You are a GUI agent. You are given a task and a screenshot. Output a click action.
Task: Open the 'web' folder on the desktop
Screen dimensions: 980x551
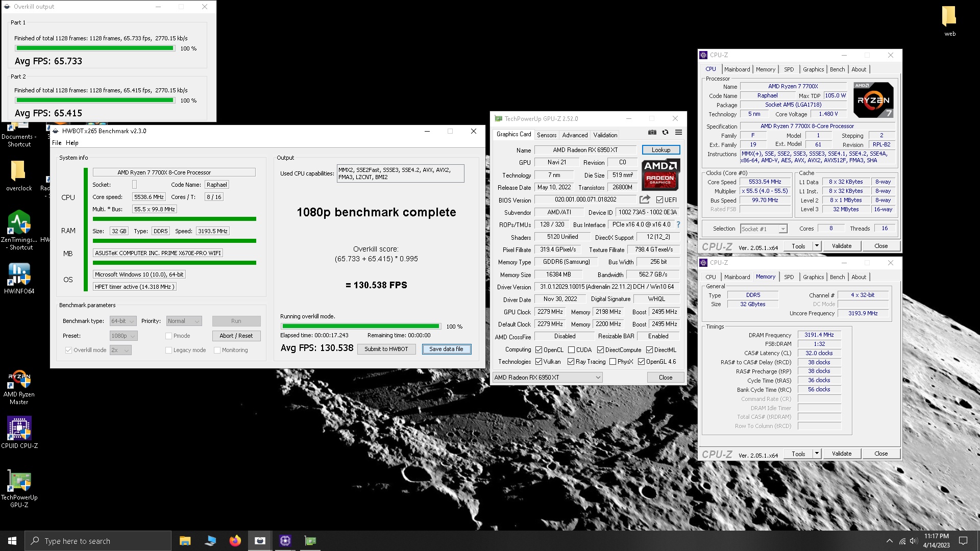949,21
